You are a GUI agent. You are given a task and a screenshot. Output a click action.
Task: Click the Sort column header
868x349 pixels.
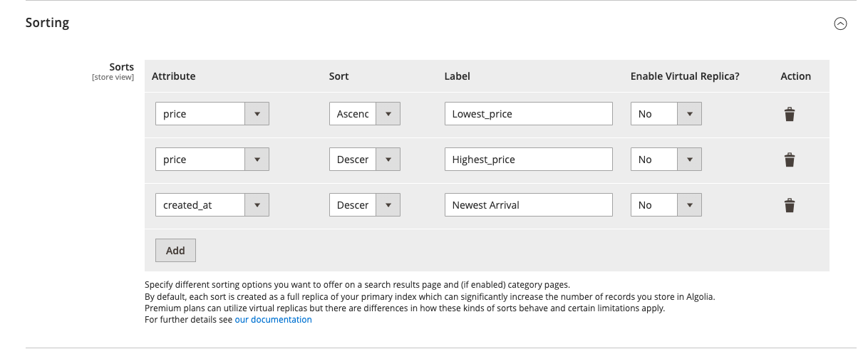click(339, 76)
